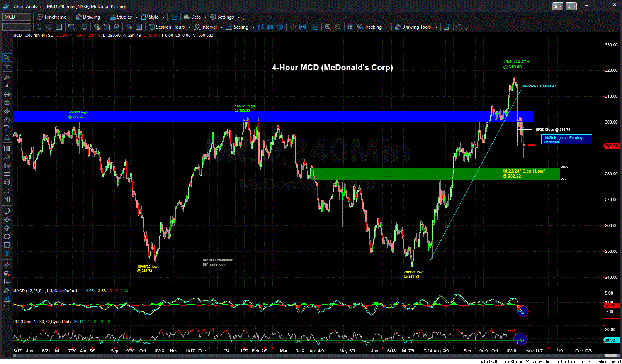The height and width of the screenshot is (364, 622).
Task: Open the calendar window icon in toolbar
Action: click(x=59, y=27)
